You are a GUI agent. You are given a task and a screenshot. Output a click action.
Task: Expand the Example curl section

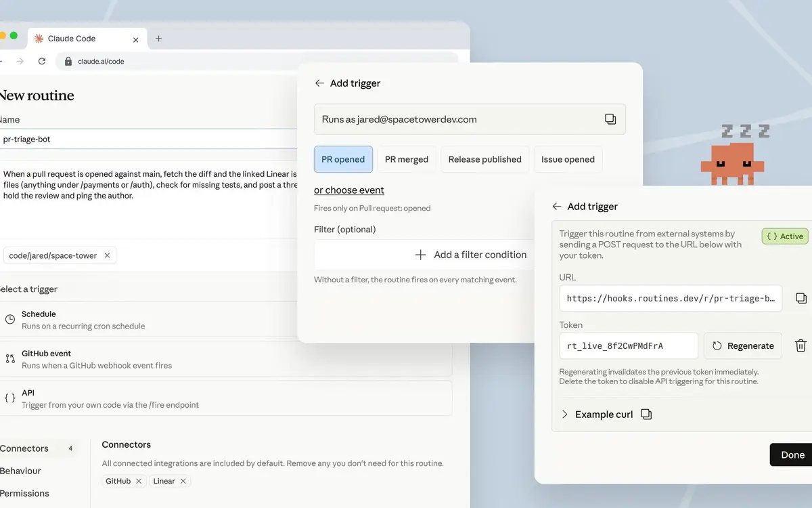[x=596, y=415]
